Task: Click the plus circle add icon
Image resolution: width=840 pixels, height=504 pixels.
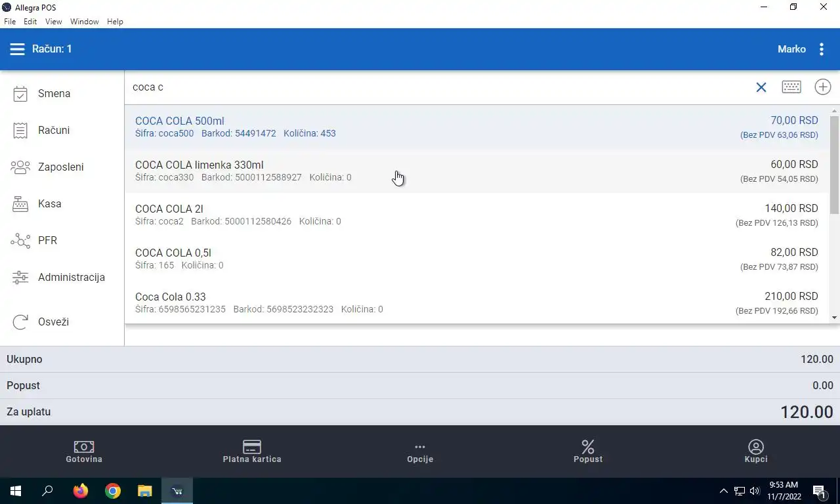Action: pos(822,87)
